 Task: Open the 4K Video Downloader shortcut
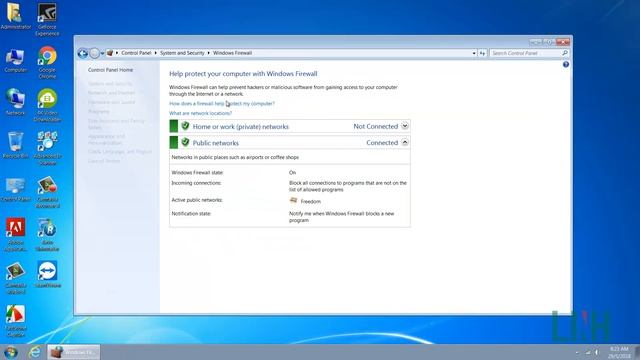(x=47, y=105)
